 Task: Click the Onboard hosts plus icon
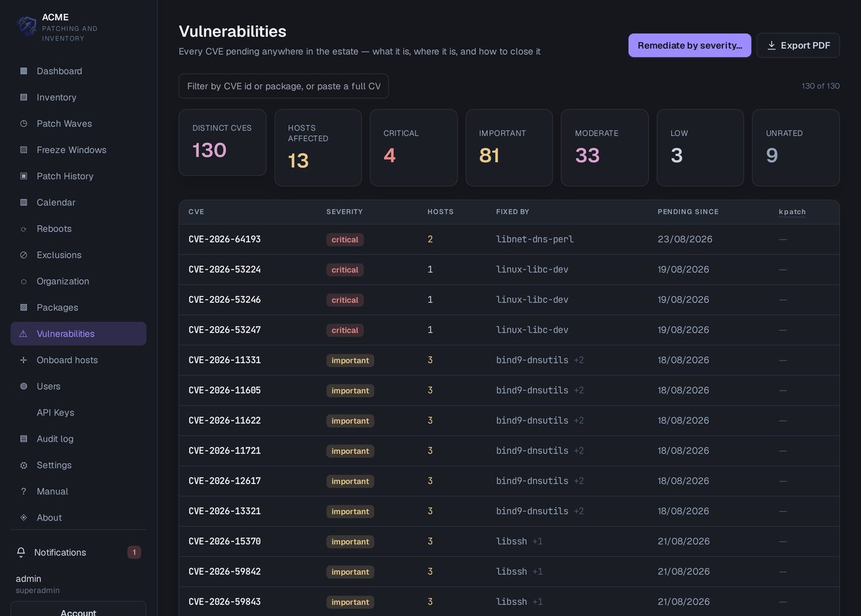pos(24,360)
